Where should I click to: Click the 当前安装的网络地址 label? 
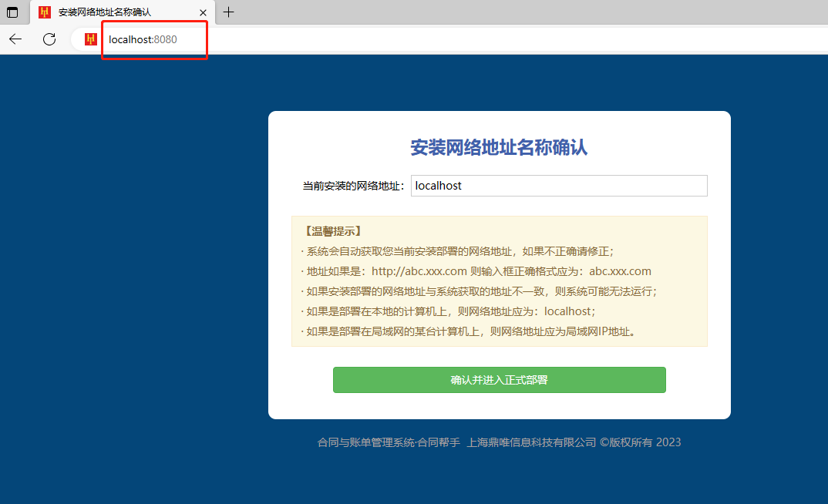[353, 186]
